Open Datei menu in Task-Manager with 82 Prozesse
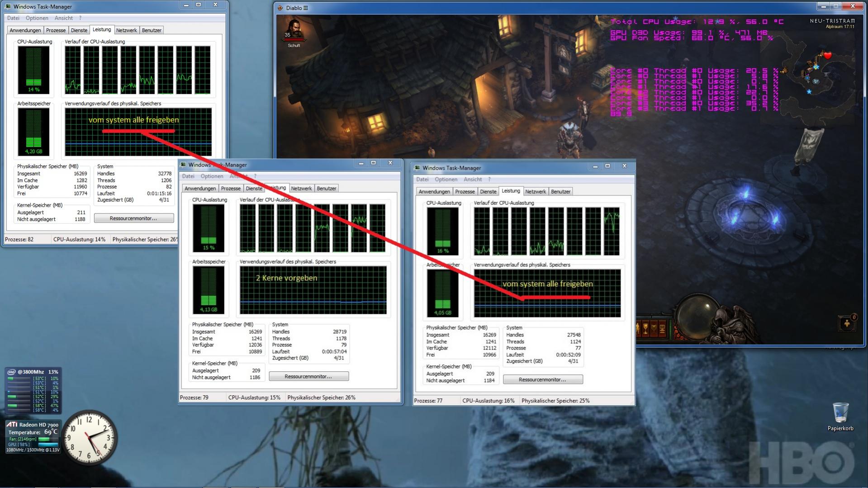This screenshot has width=868, height=488. [13, 18]
